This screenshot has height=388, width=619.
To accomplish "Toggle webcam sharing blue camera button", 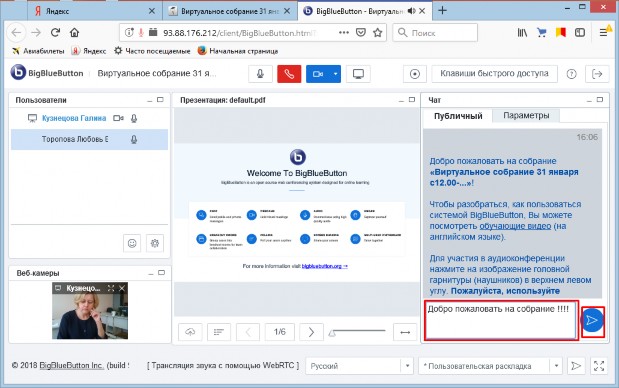I will click(x=318, y=74).
